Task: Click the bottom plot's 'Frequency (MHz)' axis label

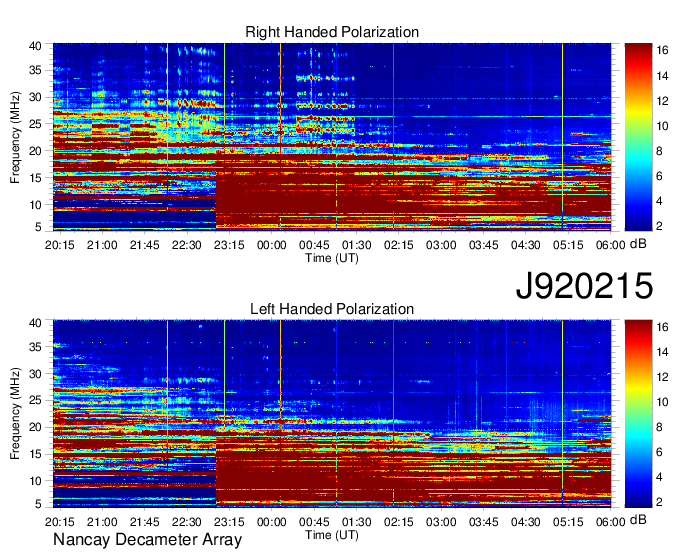Action: click(15, 414)
